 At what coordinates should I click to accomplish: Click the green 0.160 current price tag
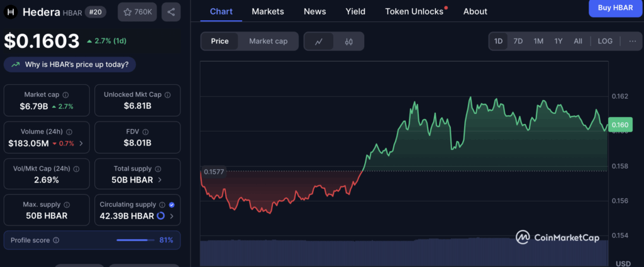pos(620,125)
